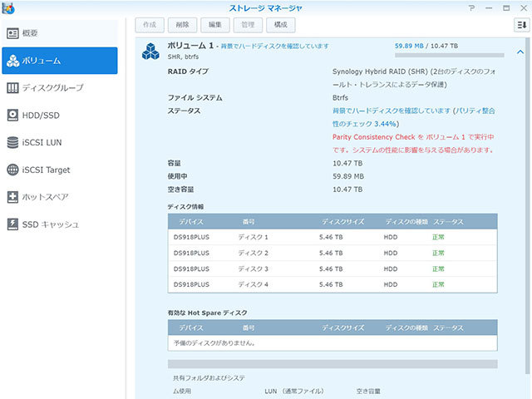Collapse the ボリューム 1 details chevron
The height and width of the screenshot is (399, 532).
click(520, 52)
